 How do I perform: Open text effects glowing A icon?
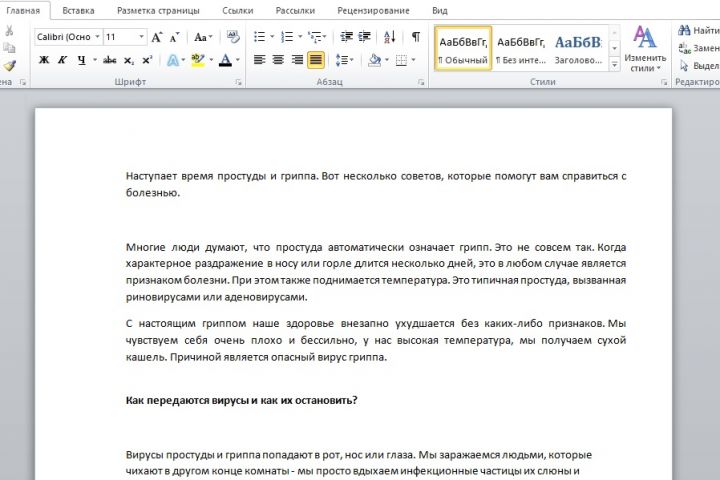tap(173, 60)
